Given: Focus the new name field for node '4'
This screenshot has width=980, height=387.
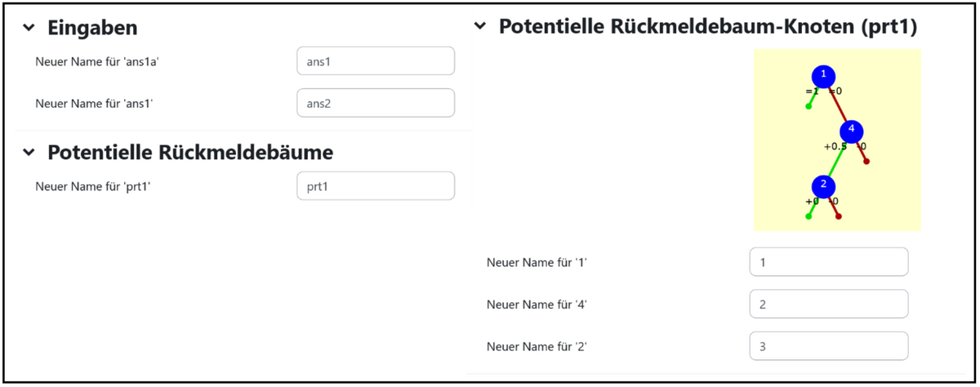Looking at the screenshot, I should click(828, 304).
